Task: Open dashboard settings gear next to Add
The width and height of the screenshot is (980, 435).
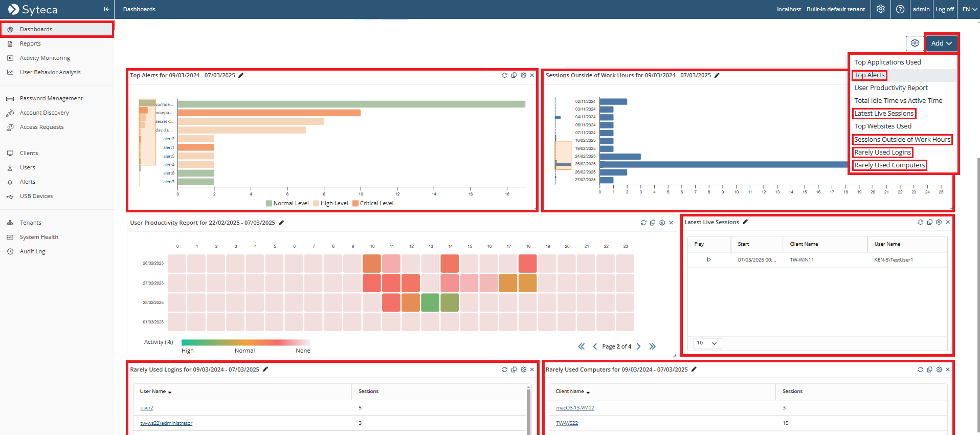Action: [x=915, y=43]
